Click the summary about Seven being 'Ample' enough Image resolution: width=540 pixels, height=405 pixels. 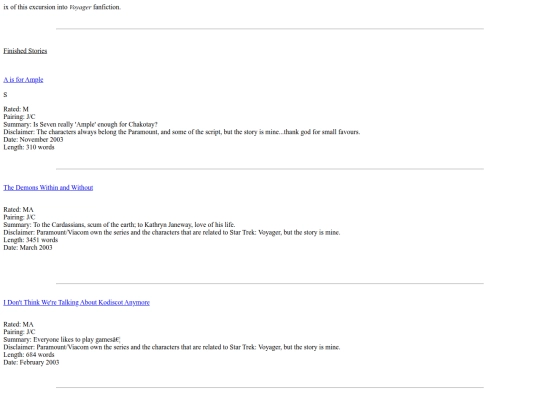(80, 124)
